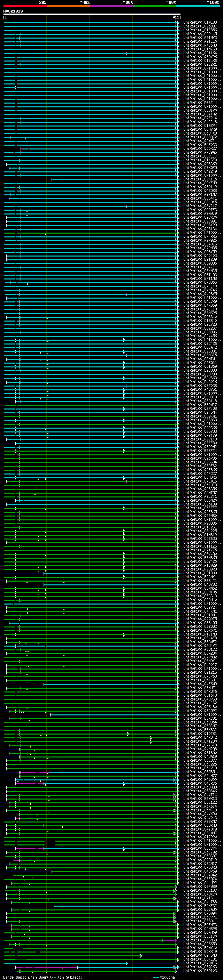Click the end arrowhead of the UniRef100_C1E856 alignment
Viewport: 223px width, 980px height.
[177, 30]
